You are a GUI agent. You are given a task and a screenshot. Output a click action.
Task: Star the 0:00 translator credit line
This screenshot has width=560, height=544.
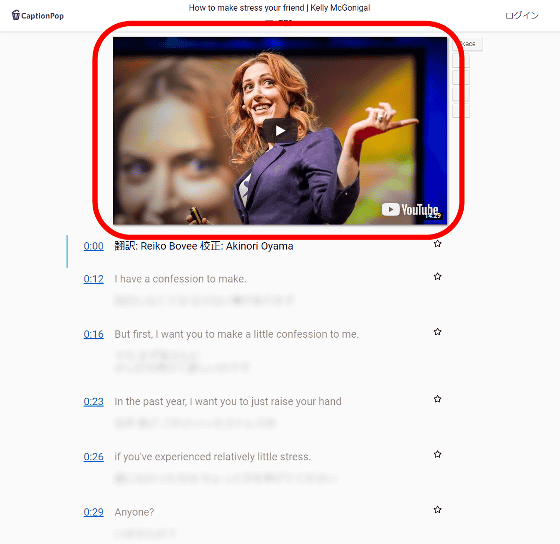438,244
